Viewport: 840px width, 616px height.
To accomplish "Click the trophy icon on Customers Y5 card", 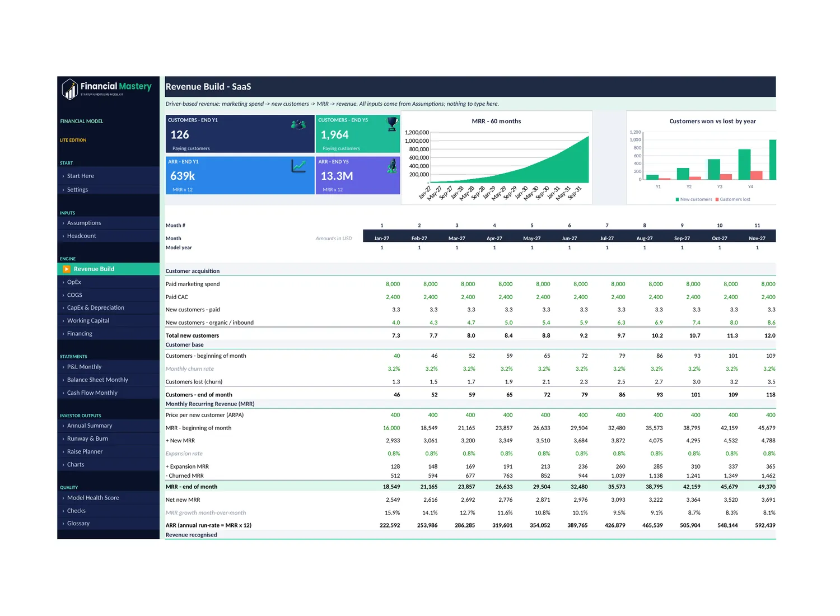I will 393,124.
